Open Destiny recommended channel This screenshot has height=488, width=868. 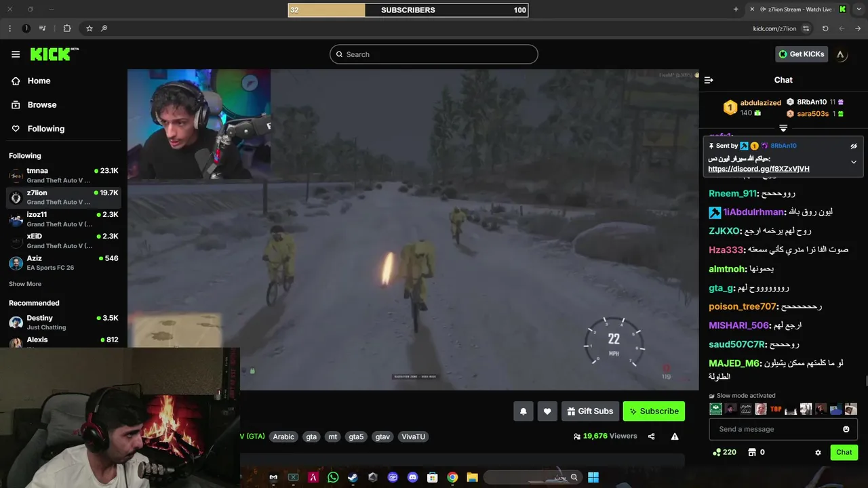[x=64, y=322]
